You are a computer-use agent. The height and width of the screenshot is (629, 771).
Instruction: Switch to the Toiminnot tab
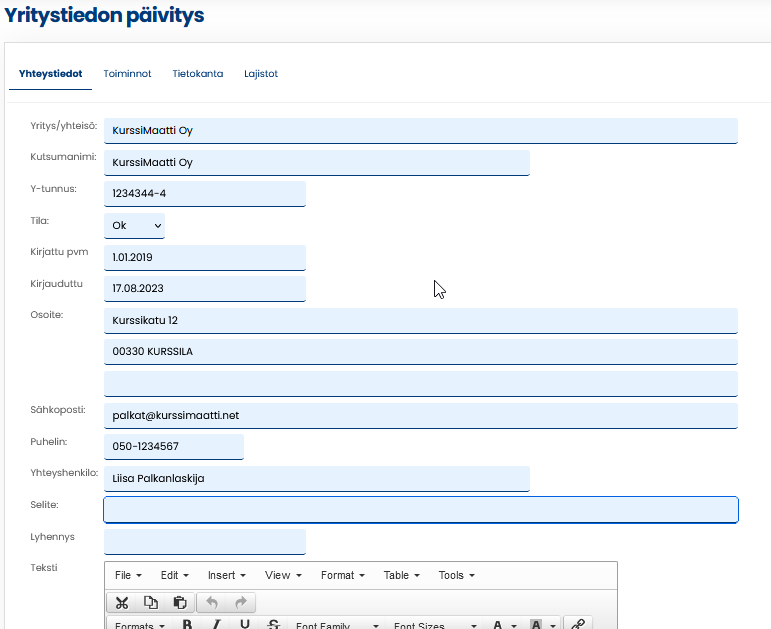click(127, 74)
